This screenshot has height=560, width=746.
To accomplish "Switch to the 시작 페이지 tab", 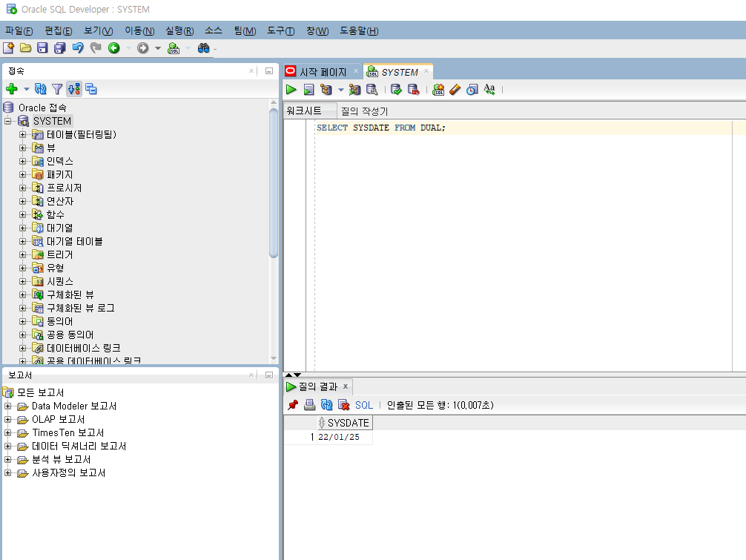I will [x=323, y=72].
